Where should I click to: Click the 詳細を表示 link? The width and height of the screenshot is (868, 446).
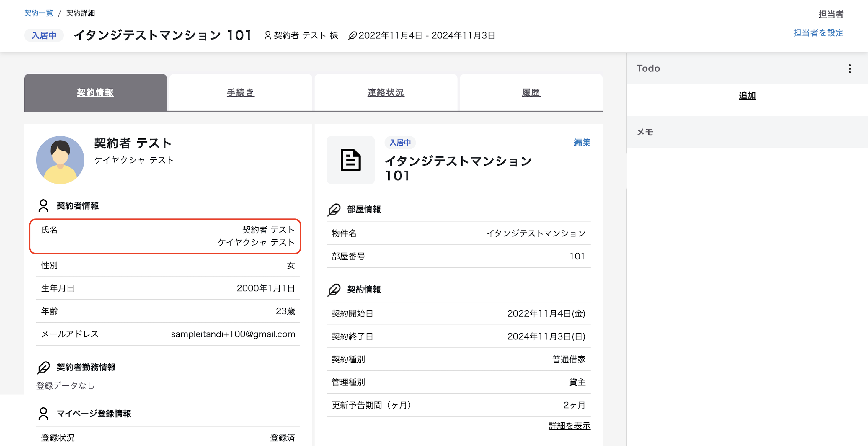pyautogui.click(x=570, y=426)
